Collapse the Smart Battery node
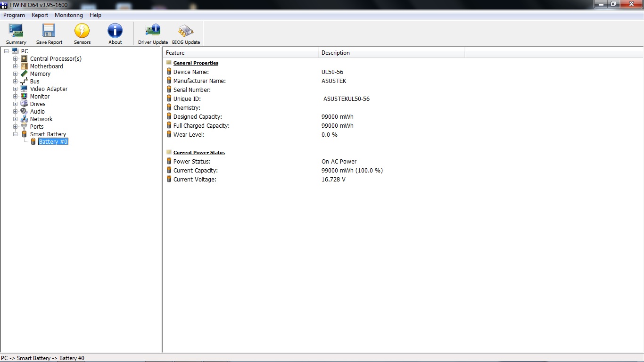Image resolution: width=644 pixels, height=362 pixels. click(x=15, y=134)
